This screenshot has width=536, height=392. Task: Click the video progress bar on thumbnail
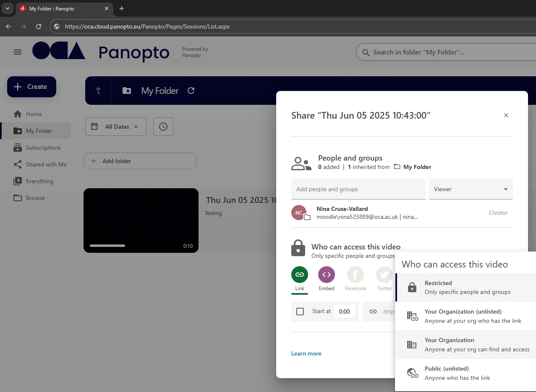107,246
